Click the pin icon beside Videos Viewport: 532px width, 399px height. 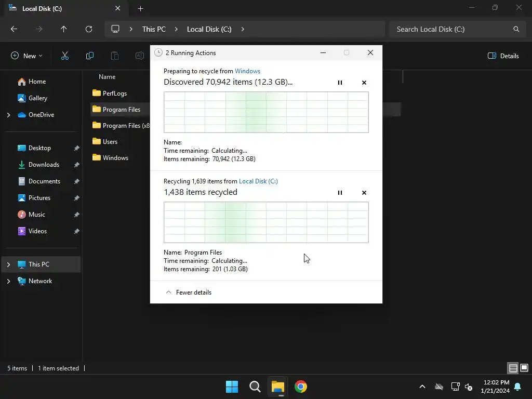(x=77, y=231)
